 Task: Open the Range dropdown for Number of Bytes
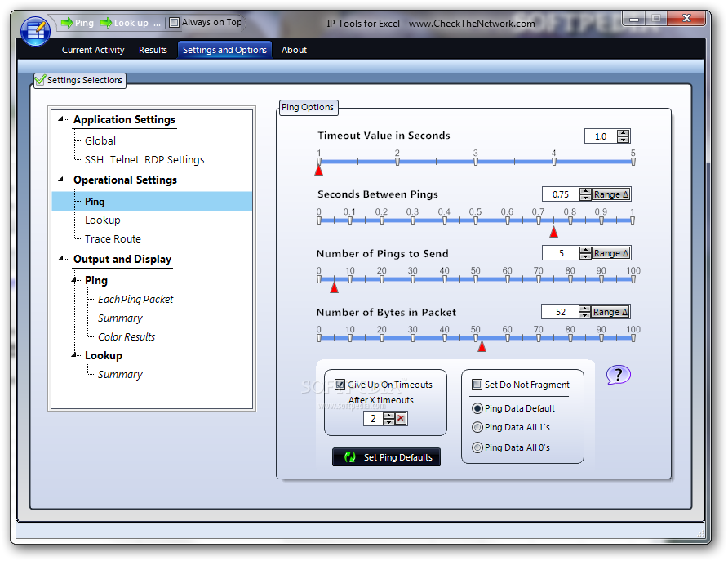point(610,312)
